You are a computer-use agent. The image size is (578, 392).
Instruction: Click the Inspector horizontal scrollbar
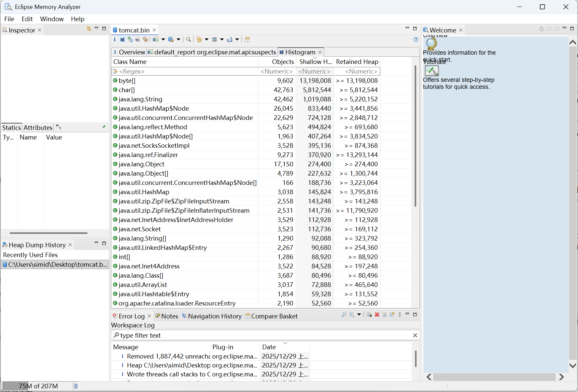(48, 233)
